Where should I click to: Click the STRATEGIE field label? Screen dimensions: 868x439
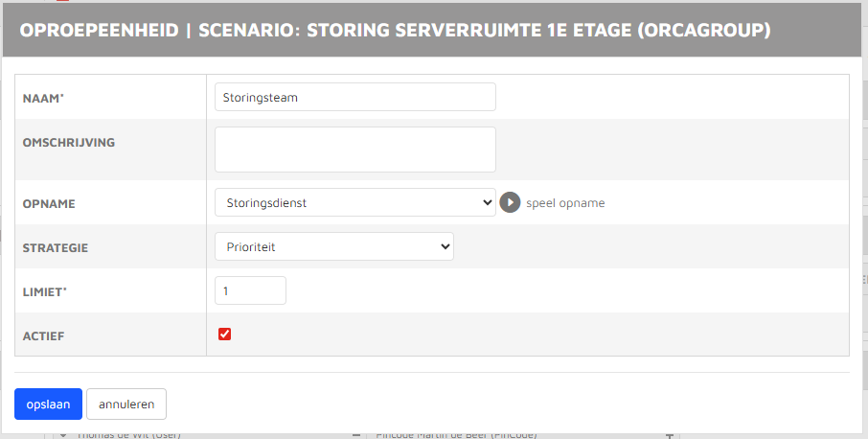click(x=56, y=248)
